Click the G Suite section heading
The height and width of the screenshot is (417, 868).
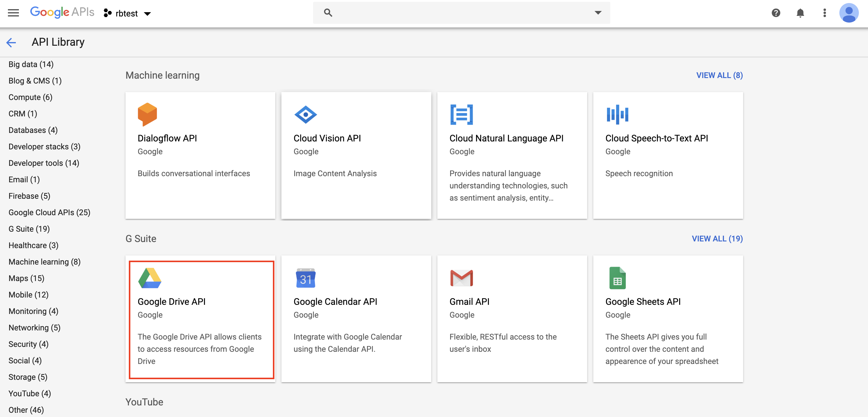point(141,239)
